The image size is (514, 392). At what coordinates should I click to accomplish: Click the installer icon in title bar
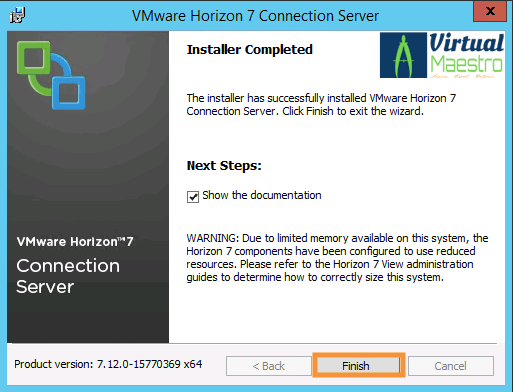tap(17, 15)
